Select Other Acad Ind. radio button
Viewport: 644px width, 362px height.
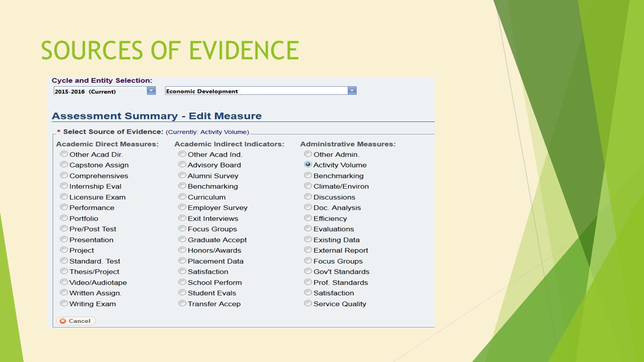click(182, 154)
